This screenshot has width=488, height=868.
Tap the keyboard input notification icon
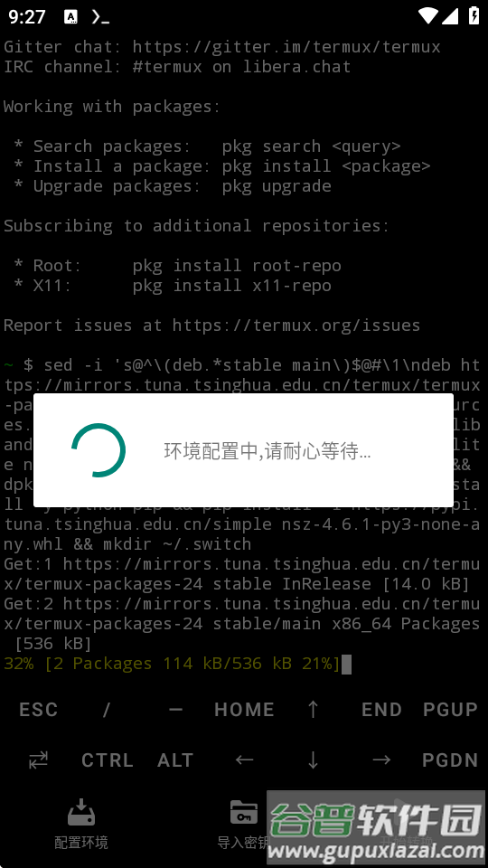click(x=70, y=17)
